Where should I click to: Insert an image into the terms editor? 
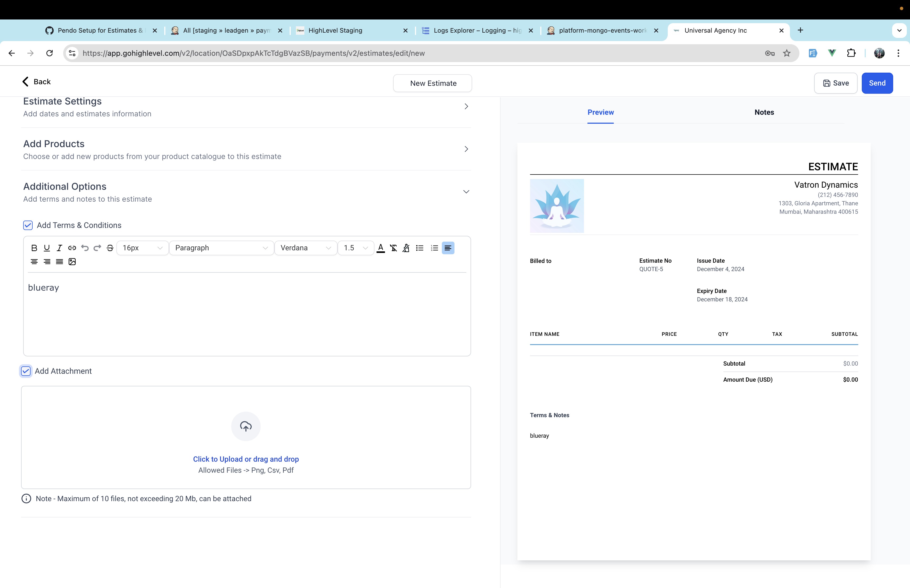click(72, 262)
